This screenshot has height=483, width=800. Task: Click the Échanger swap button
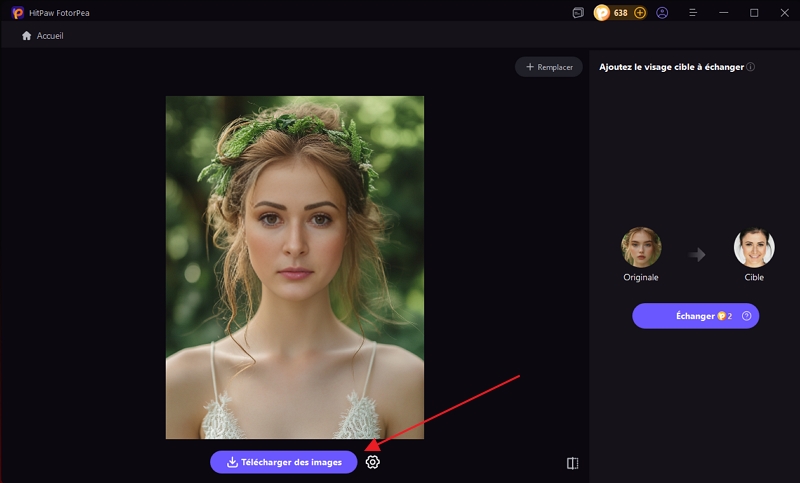pos(695,316)
